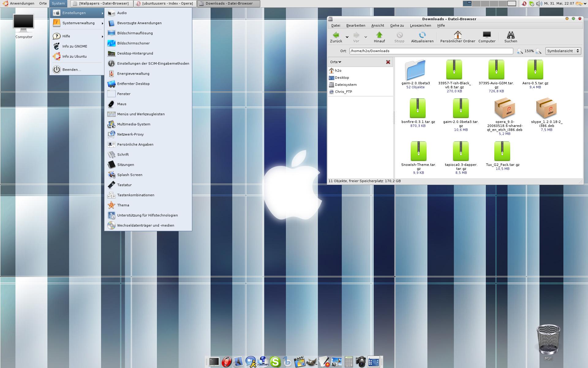
Task: Open the Geh zu menu
Action: click(x=397, y=25)
